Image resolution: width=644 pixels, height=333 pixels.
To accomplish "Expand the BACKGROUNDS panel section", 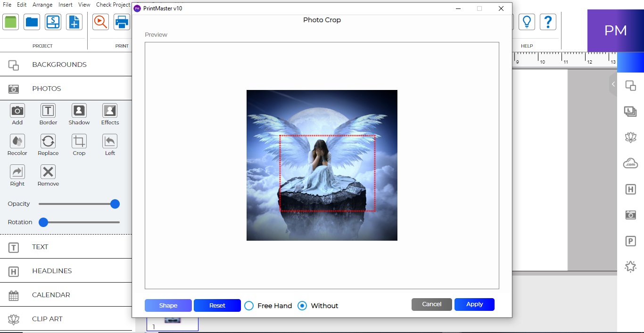I will (x=66, y=65).
